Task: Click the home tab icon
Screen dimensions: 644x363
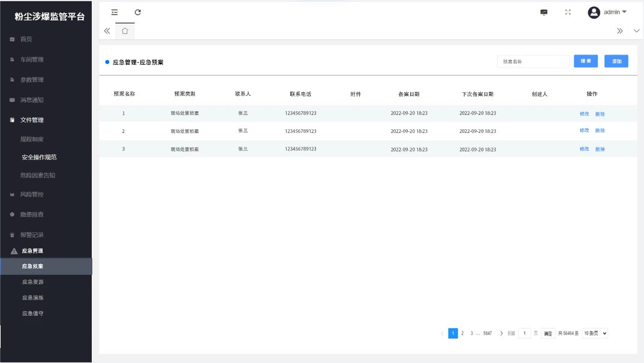Action: pyautogui.click(x=125, y=31)
